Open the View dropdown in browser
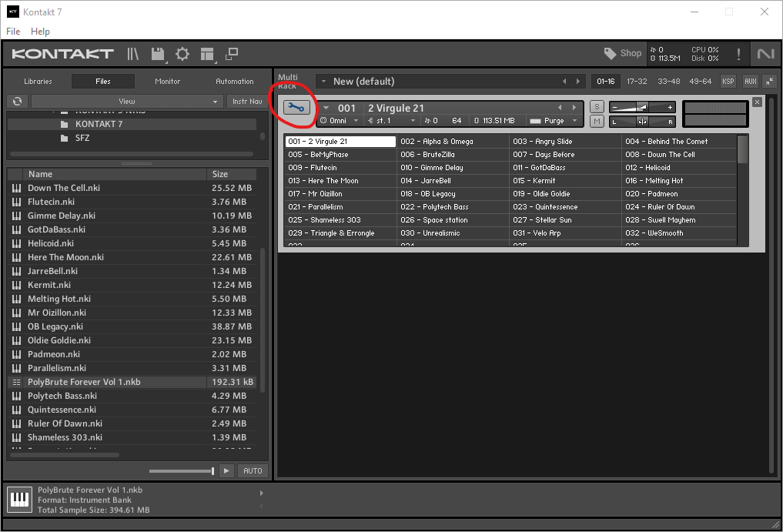The image size is (783, 532). 127,101
